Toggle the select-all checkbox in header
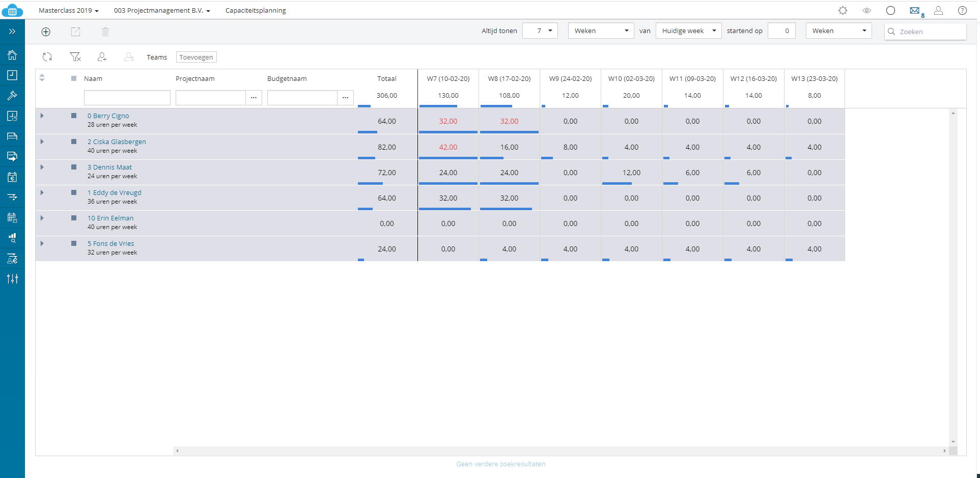Screen dimensions: 980x478 [74, 78]
